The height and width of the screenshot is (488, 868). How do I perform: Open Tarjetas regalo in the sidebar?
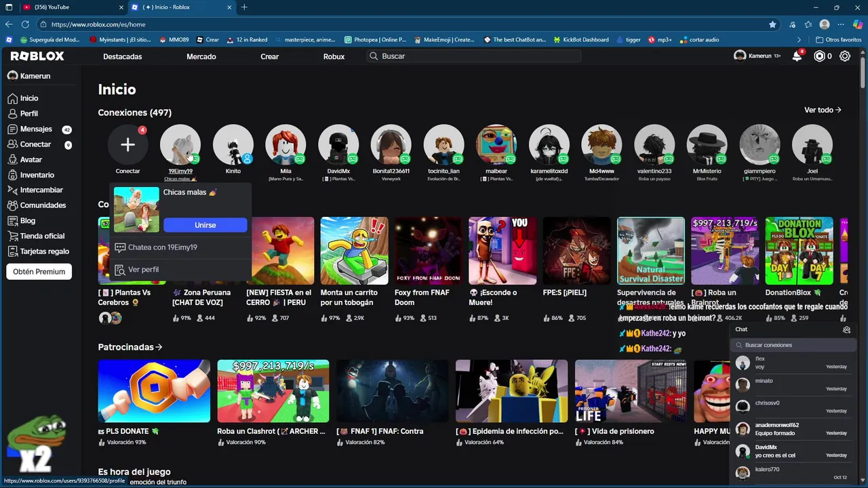(x=44, y=251)
